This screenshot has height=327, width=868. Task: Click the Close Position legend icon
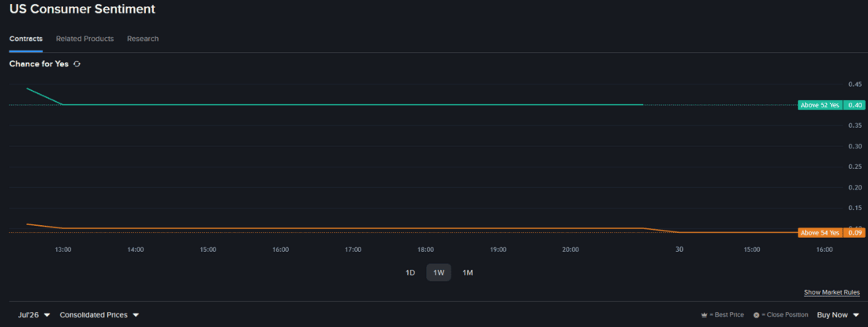pos(756,315)
